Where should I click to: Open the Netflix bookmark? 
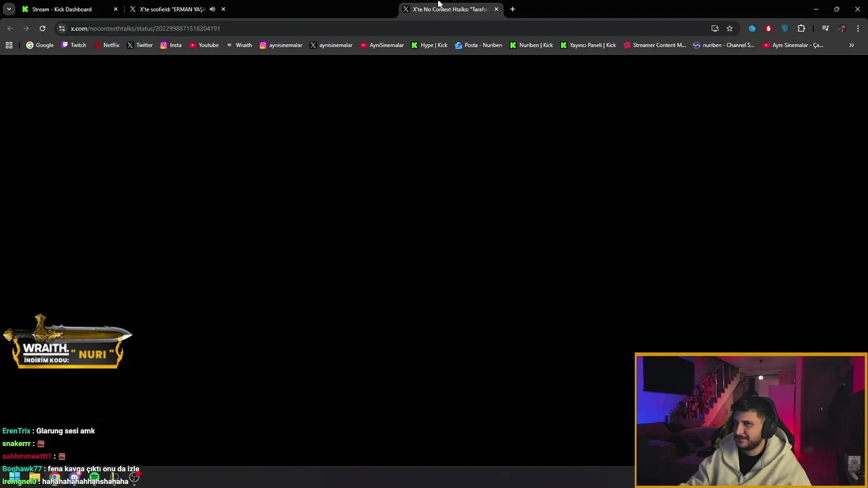(106, 45)
